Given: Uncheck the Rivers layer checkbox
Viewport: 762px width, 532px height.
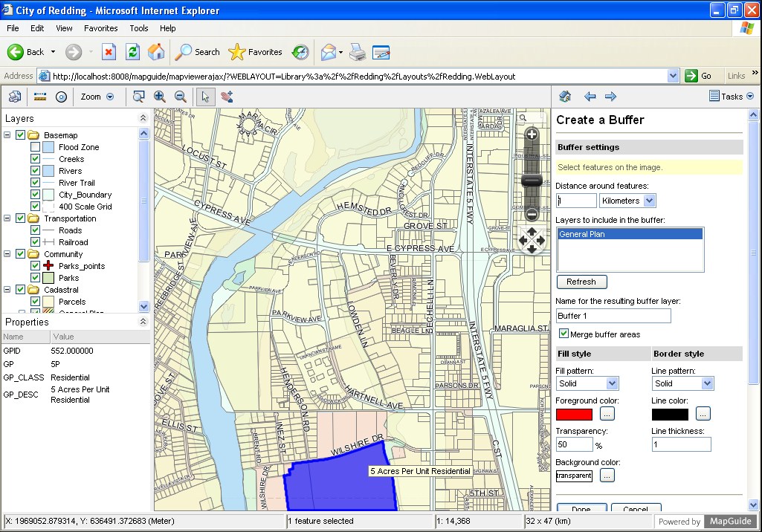Looking at the screenshot, I should pos(33,170).
